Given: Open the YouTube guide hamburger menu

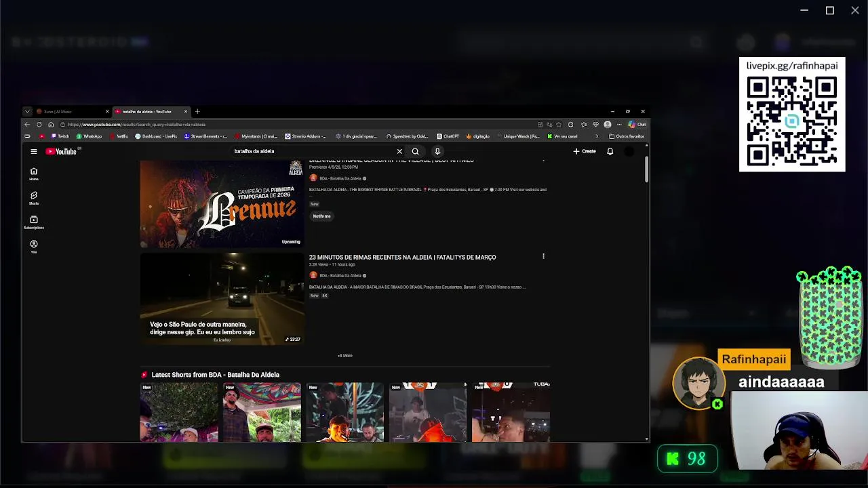Looking at the screenshot, I should 34,151.
